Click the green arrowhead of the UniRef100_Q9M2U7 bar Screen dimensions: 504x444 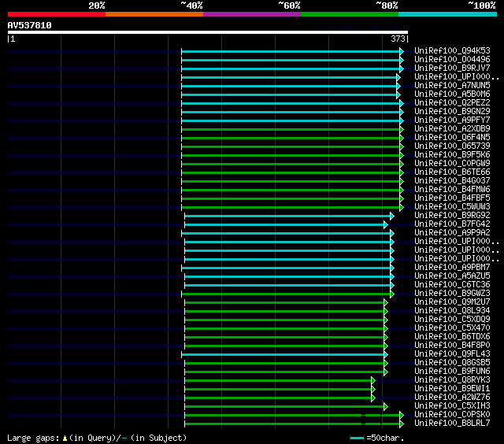coord(385,302)
